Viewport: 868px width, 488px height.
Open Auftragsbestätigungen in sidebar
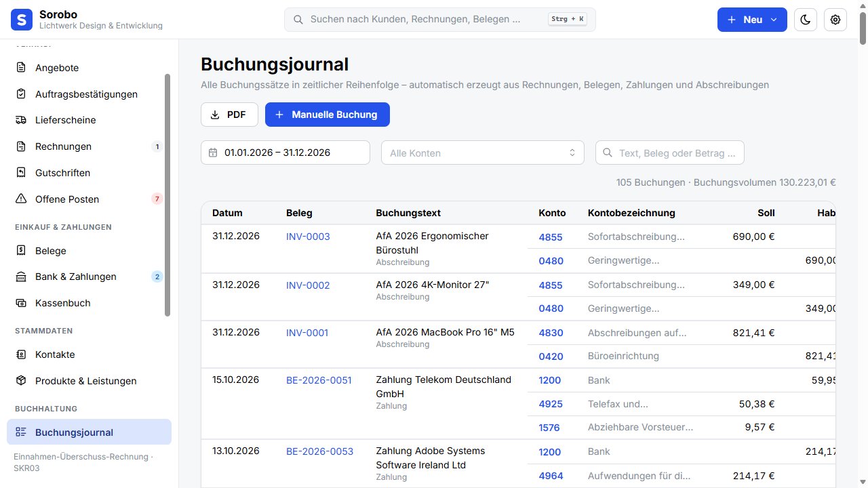(89, 94)
